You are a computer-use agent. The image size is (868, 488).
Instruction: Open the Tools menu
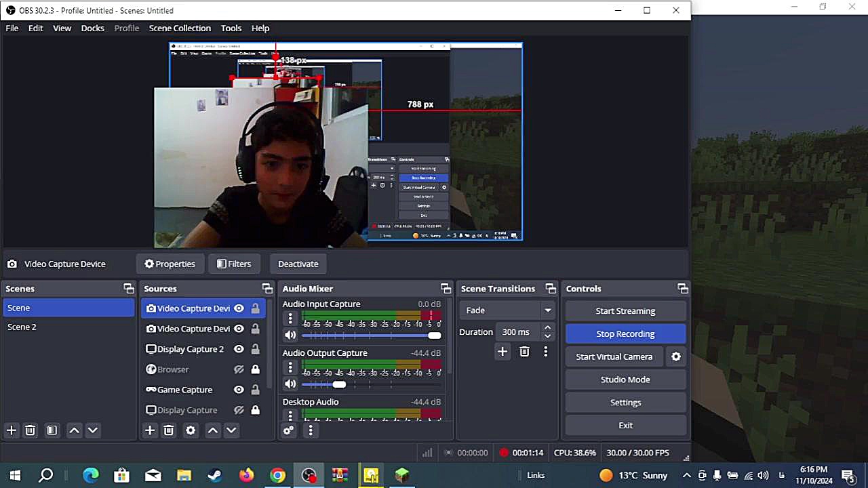pyautogui.click(x=231, y=28)
